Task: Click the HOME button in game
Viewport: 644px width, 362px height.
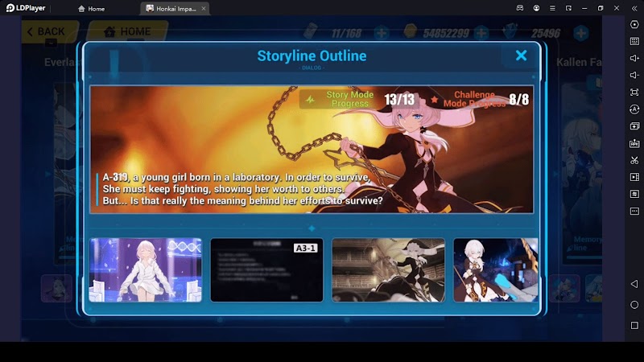Action: coord(128,31)
